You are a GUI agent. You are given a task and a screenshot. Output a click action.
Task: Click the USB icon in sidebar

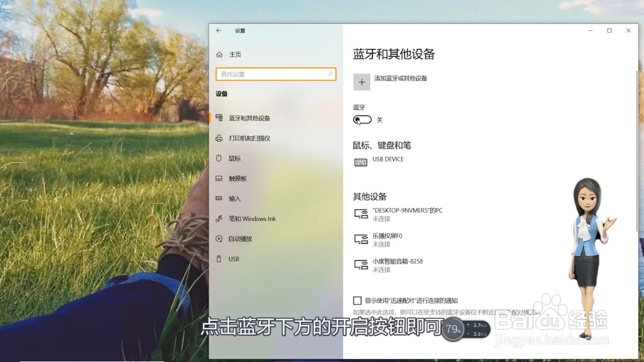(219, 259)
